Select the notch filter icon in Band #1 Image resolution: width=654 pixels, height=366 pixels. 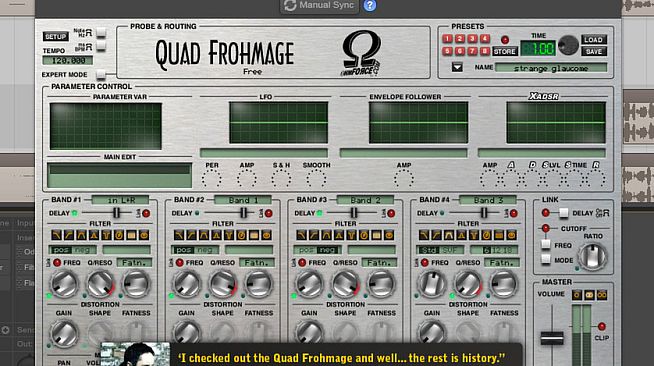pos(106,236)
